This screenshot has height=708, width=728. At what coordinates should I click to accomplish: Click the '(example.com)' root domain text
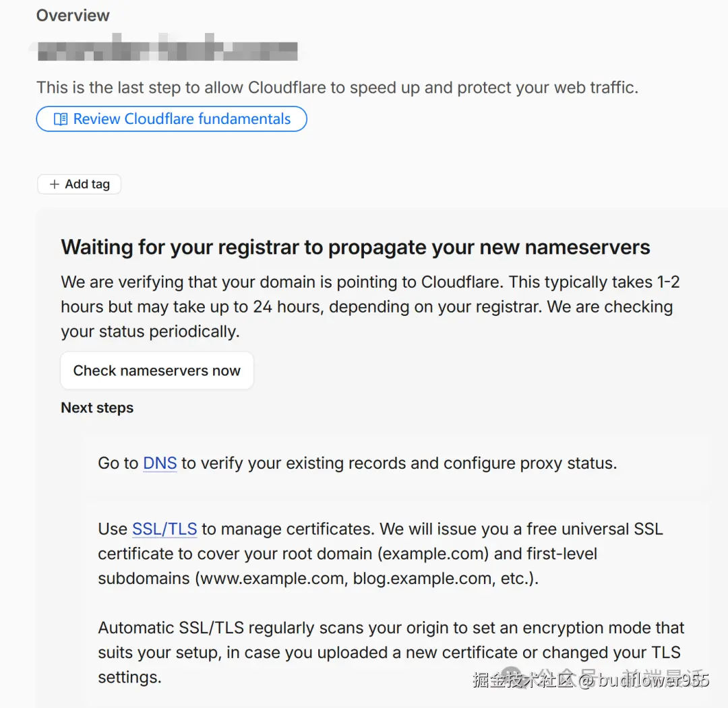433,554
